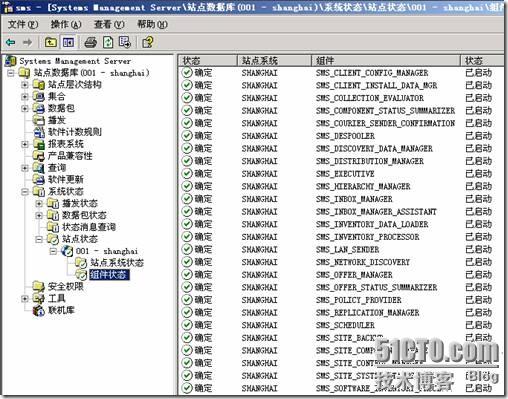The height and width of the screenshot is (399, 508).
Task: Open the 文件(F) menu
Action: [x=23, y=24]
